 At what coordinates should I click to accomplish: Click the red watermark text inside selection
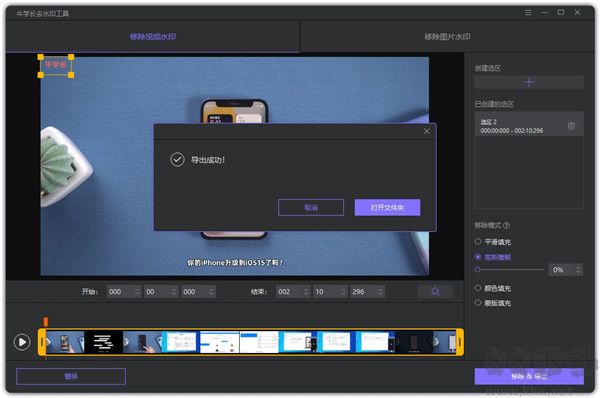(56, 65)
